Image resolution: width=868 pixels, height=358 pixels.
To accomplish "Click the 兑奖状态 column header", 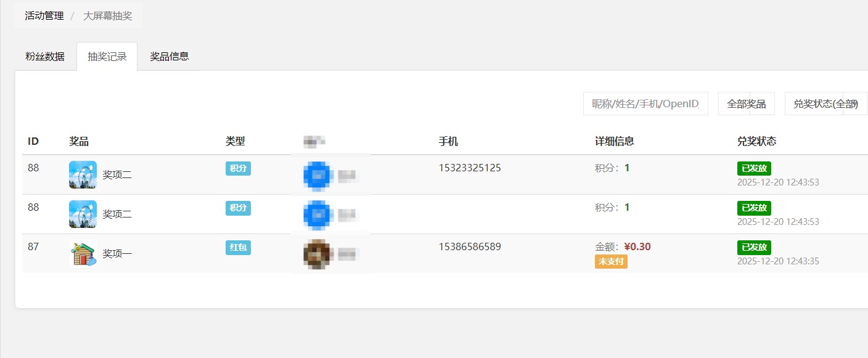I will 756,142.
